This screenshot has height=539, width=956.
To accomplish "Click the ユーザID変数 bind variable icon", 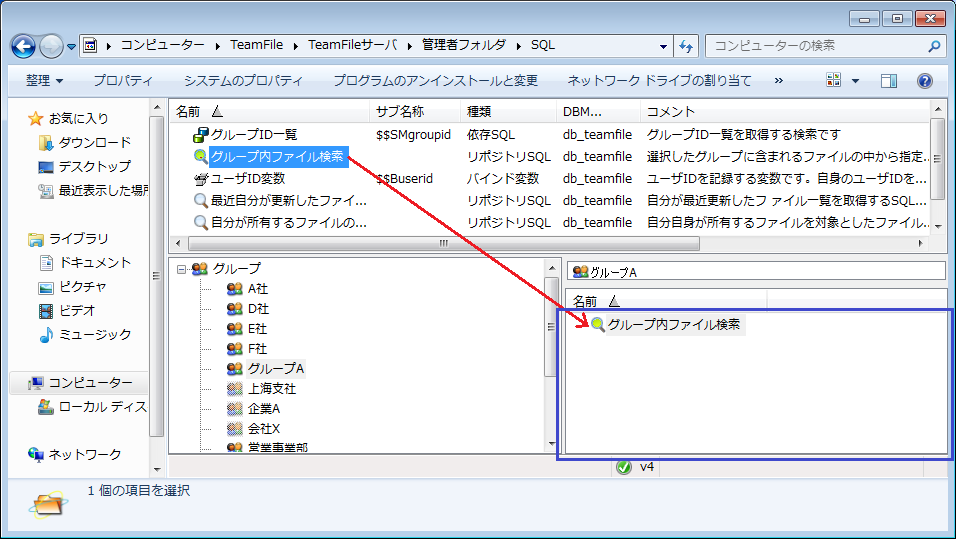I will [x=201, y=178].
